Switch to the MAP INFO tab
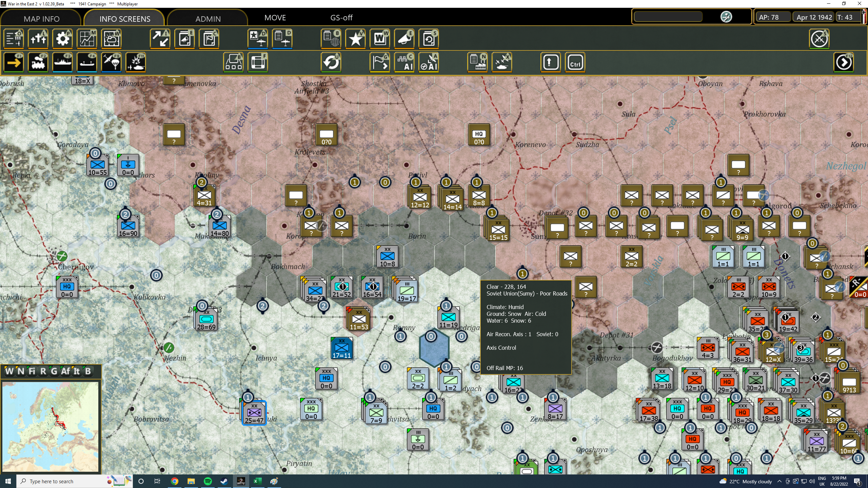 [x=41, y=19]
